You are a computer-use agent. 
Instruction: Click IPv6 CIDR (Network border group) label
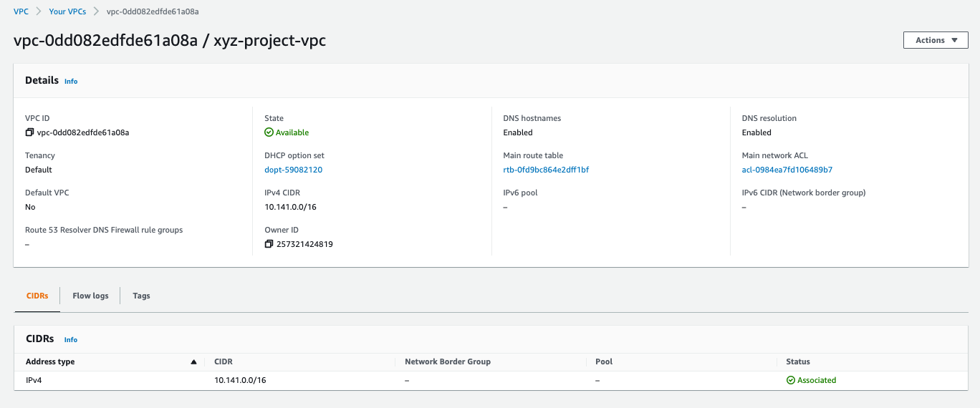click(x=804, y=193)
